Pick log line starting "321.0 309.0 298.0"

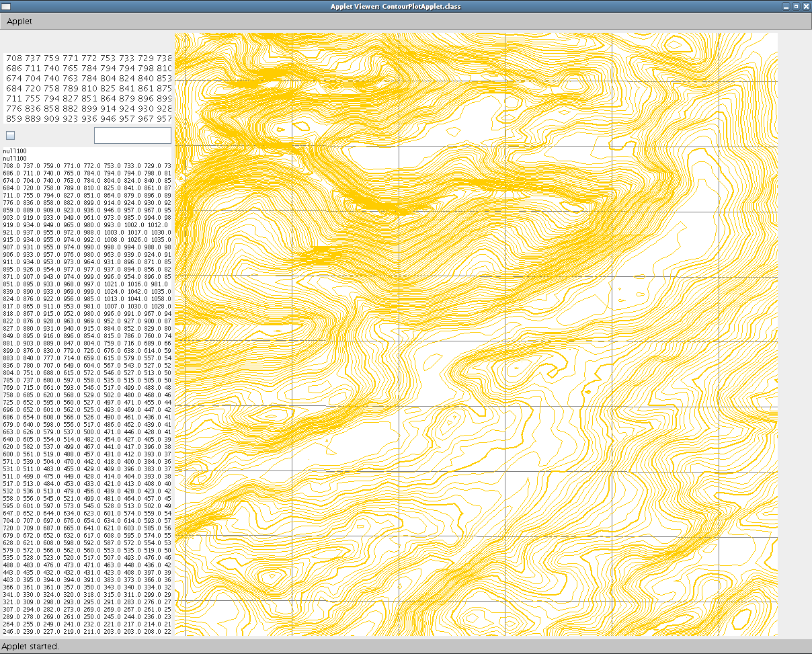coord(87,602)
